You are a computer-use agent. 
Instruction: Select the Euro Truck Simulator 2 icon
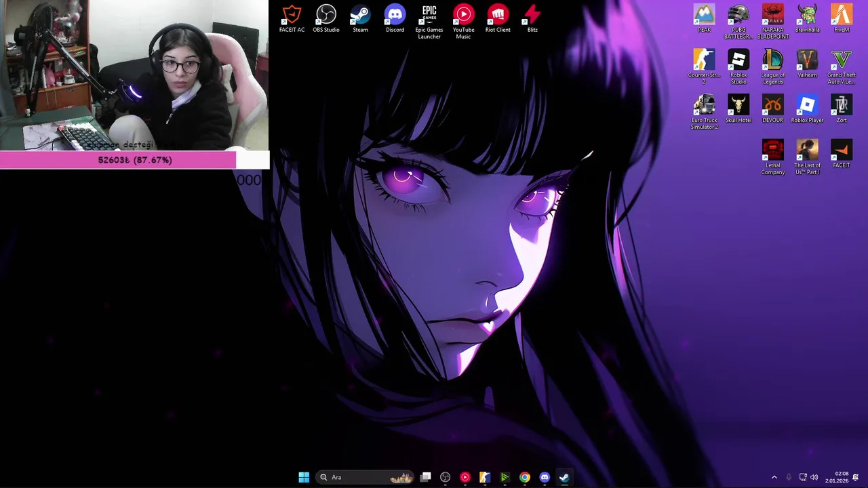coord(704,113)
